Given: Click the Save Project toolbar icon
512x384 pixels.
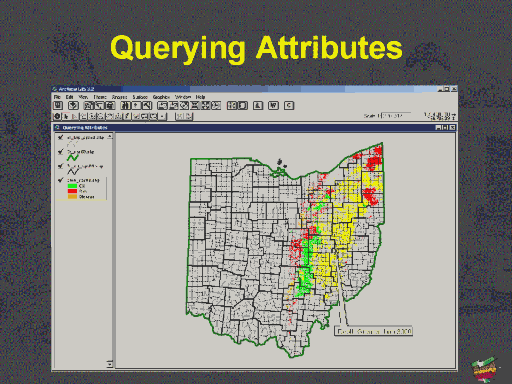Looking at the screenshot, I should coord(58,106).
